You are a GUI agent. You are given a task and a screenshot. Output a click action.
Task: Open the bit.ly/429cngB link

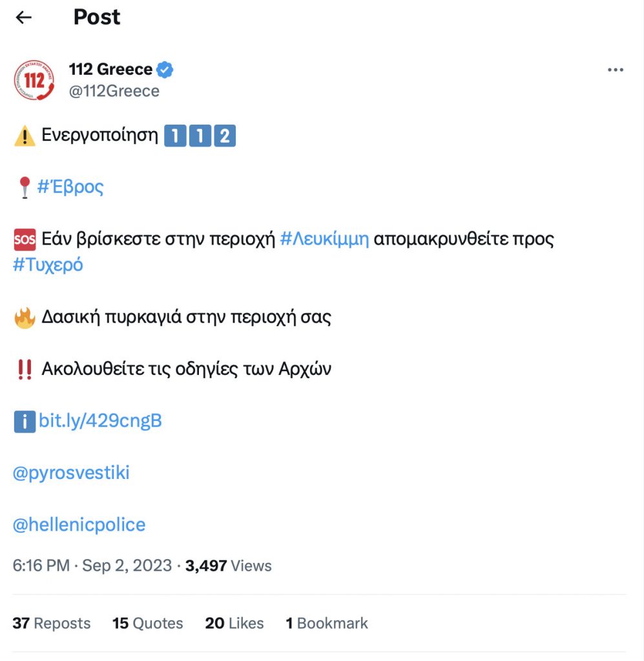point(100,422)
